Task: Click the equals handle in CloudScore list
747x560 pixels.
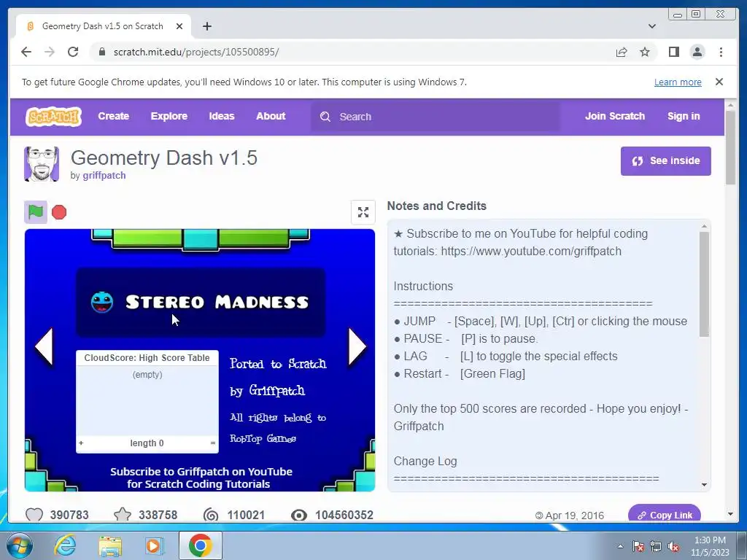Action: [x=213, y=443]
